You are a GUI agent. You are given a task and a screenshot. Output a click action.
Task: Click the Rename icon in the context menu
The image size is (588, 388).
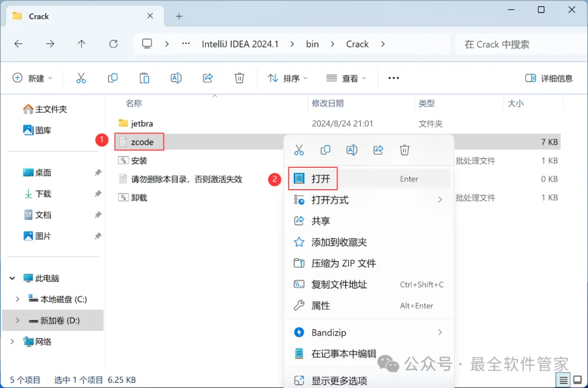coord(352,150)
